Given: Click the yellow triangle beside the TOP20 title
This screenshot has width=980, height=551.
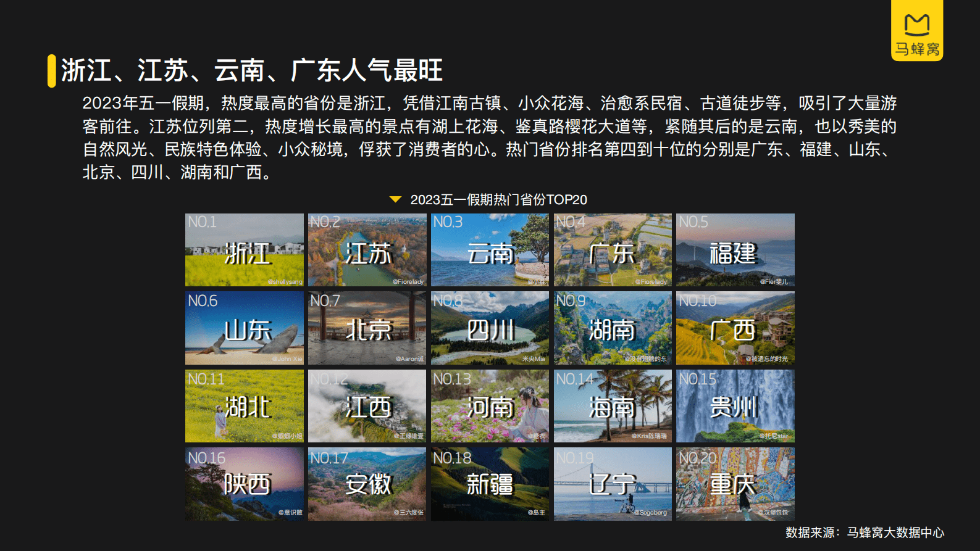Looking at the screenshot, I should 396,199.
